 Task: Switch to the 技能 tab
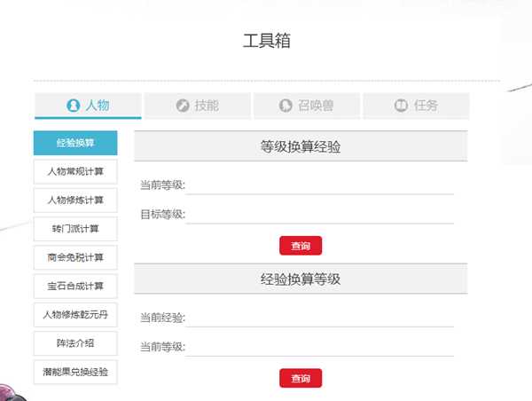pos(198,106)
